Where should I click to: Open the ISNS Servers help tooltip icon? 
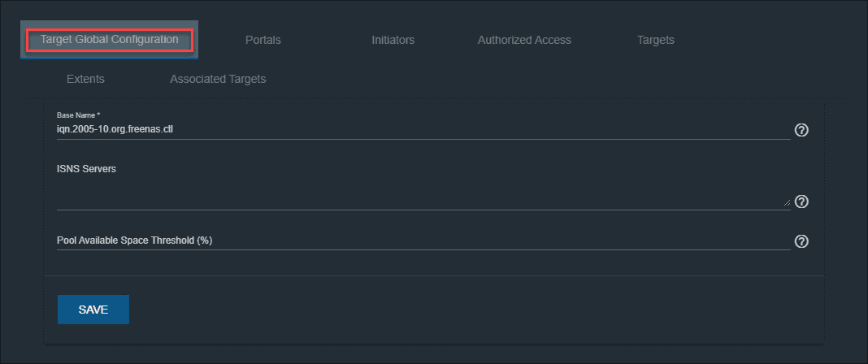pos(801,201)
